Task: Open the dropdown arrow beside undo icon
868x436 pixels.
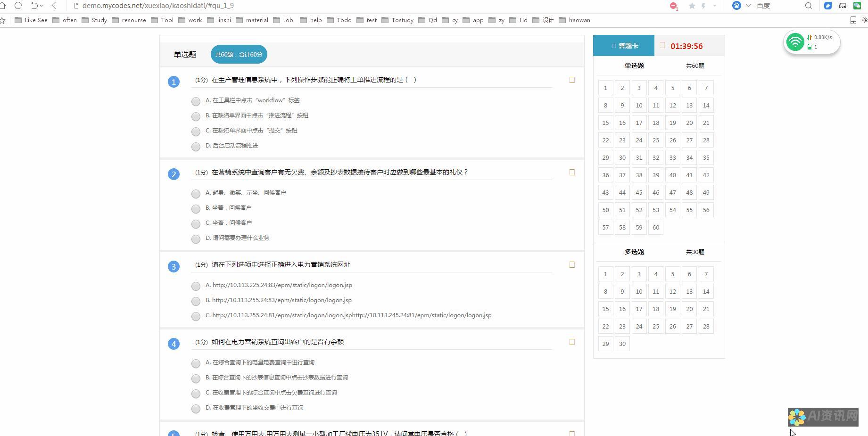Action: [x=42, y=6]
